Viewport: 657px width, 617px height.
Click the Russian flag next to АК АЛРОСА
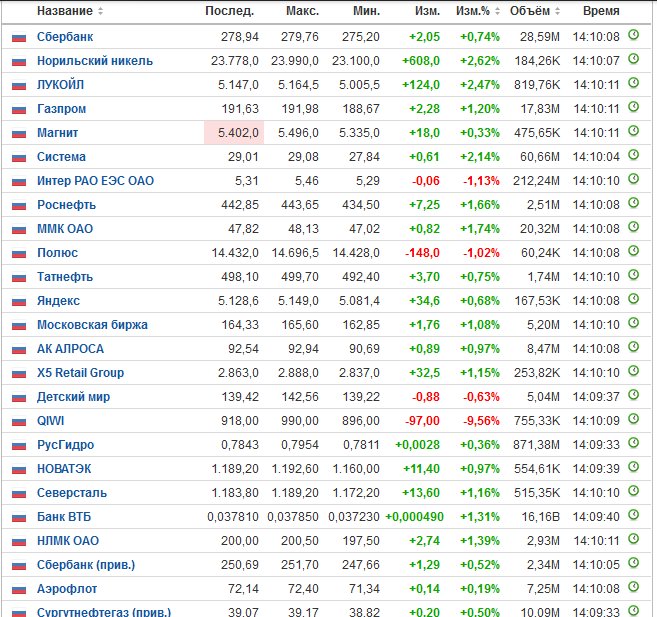click(19, 350)
